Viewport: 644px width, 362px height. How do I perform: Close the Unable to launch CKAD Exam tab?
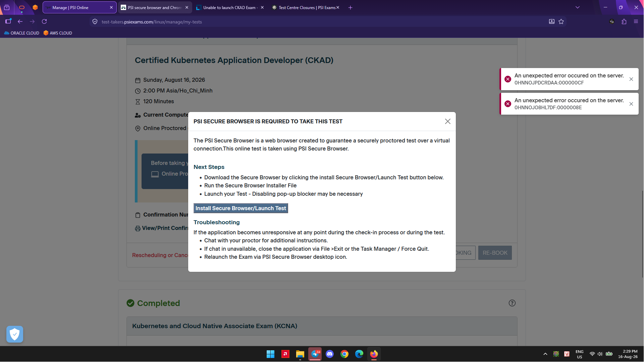262,7
